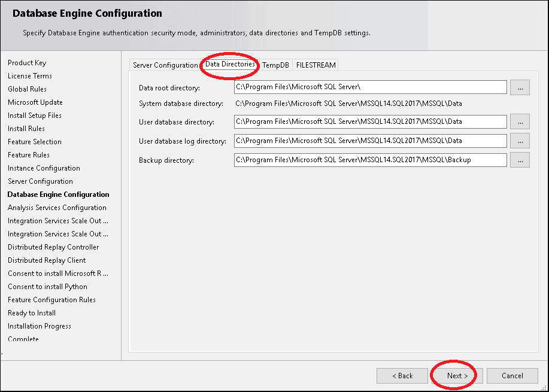The width and height of the screenshot is (549, 392).
Task: Select the Database Engine Configuration step
Action: click(58, 195)
